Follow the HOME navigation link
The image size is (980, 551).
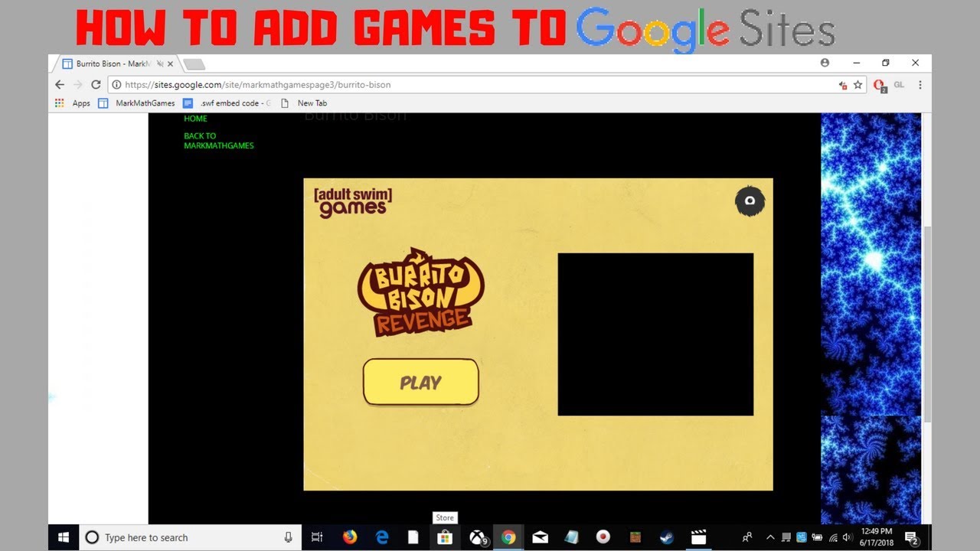coord(195,119)
